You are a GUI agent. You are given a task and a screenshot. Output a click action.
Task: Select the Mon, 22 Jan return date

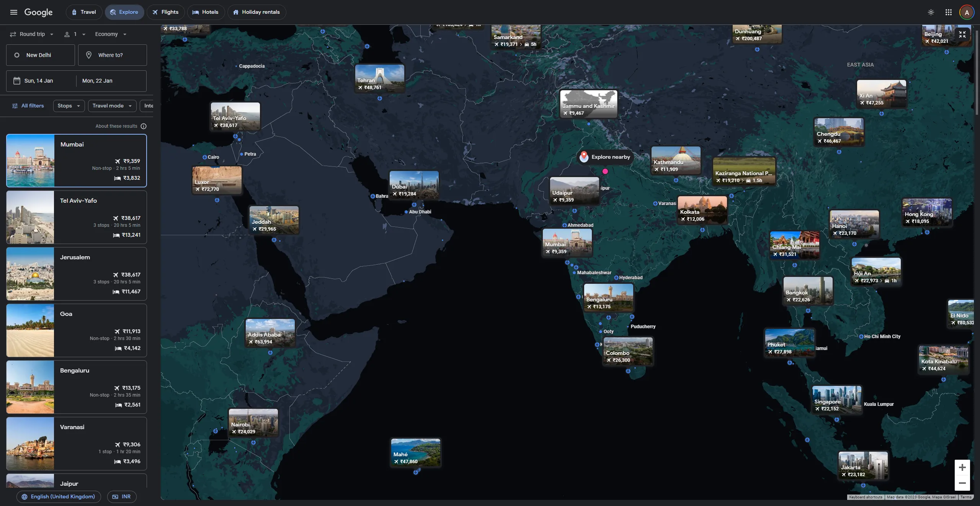click(x=111, y=81)
